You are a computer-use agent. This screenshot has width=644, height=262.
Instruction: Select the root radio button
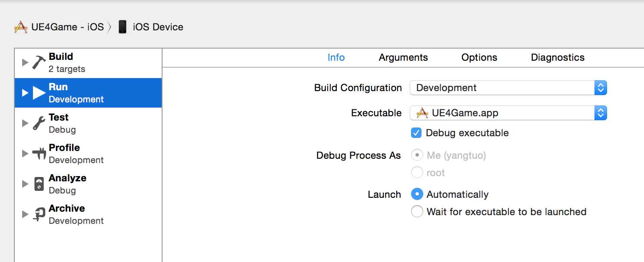tap(417, 173)
